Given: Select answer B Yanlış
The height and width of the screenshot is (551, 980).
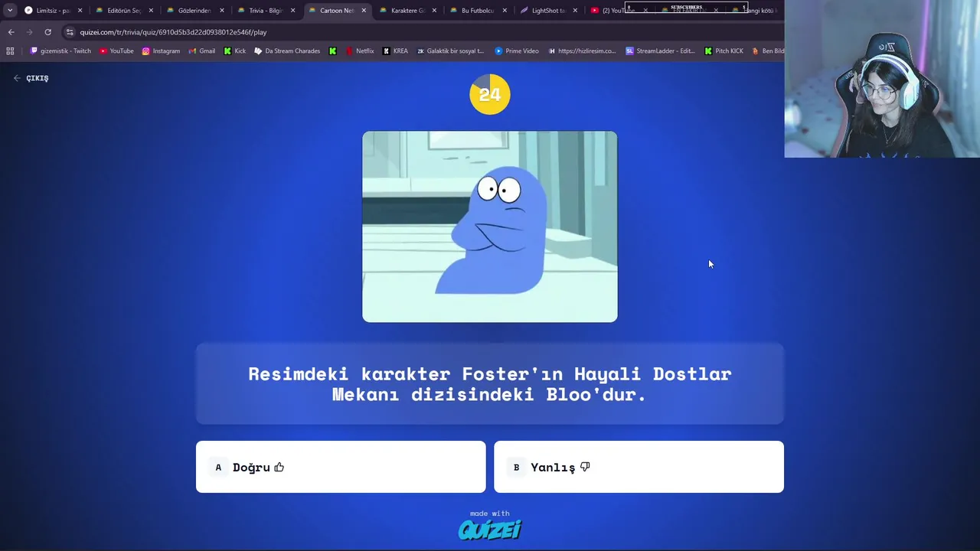Looking at the screenshot, I should point(639,467).
